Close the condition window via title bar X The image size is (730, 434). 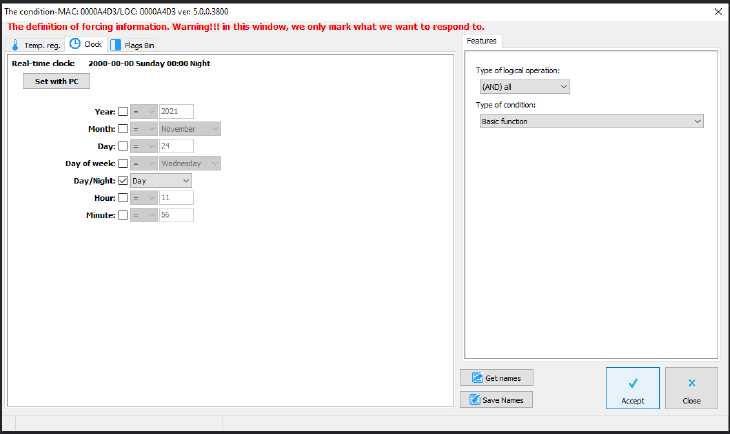[718, 12]
